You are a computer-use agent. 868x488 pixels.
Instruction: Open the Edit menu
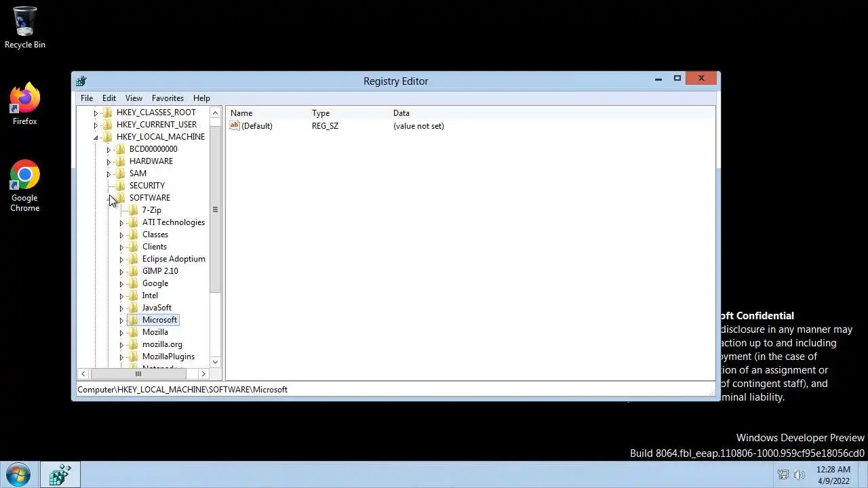point(108,98)
